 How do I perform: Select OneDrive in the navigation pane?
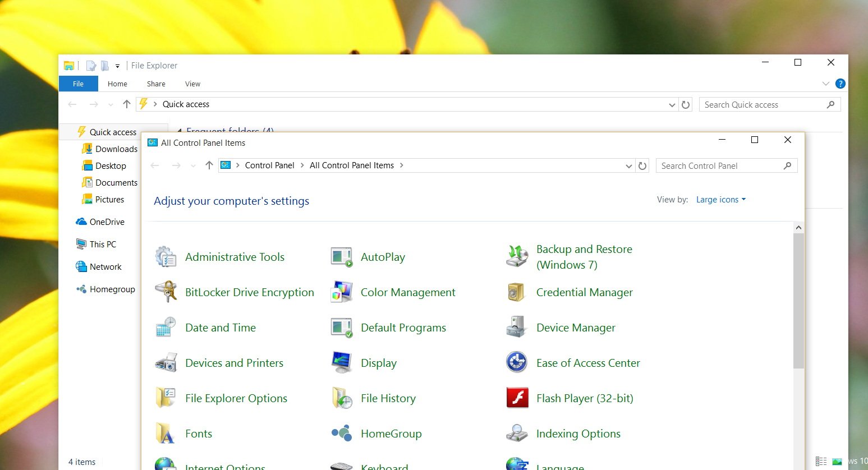point(100,222)
